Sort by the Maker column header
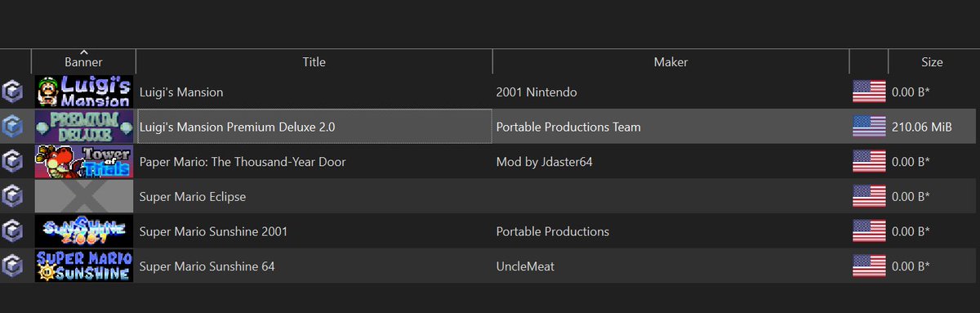 [670, 61]
